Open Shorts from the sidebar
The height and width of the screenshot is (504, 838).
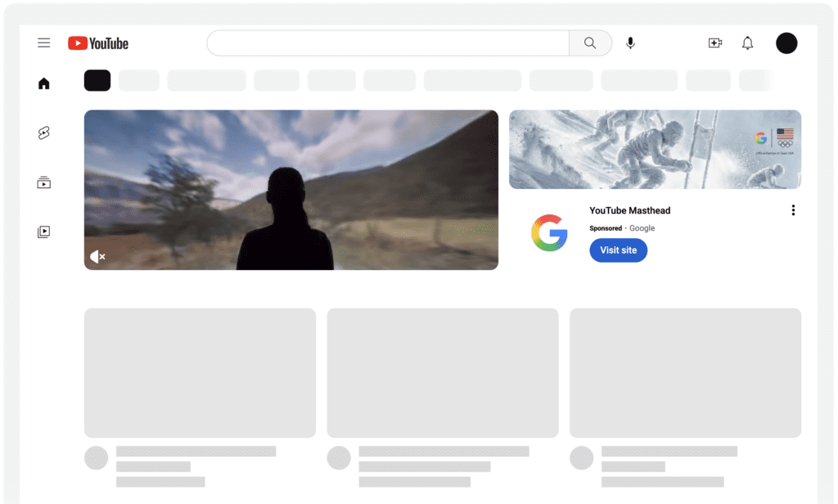pos(44,133)
